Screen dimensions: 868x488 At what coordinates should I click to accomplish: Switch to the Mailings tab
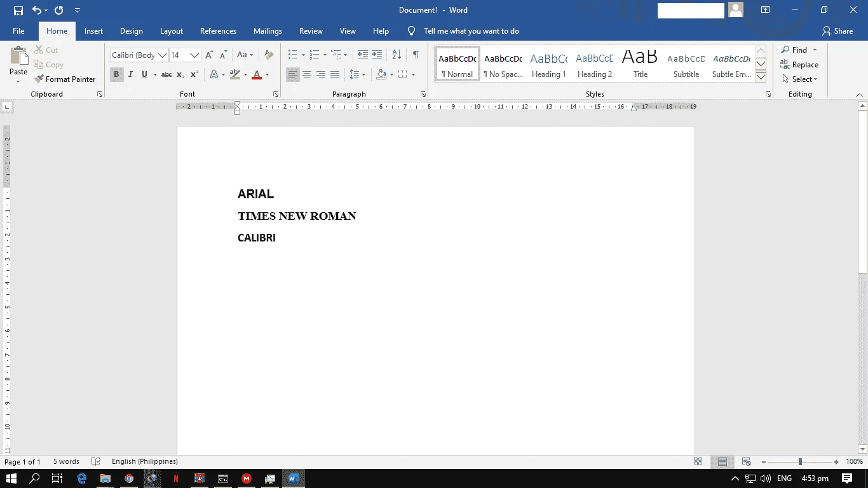pos(268,30)
